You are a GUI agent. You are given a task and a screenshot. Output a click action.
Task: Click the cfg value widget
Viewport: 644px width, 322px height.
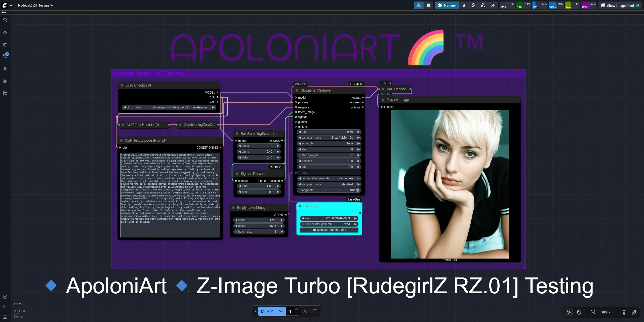329,167
